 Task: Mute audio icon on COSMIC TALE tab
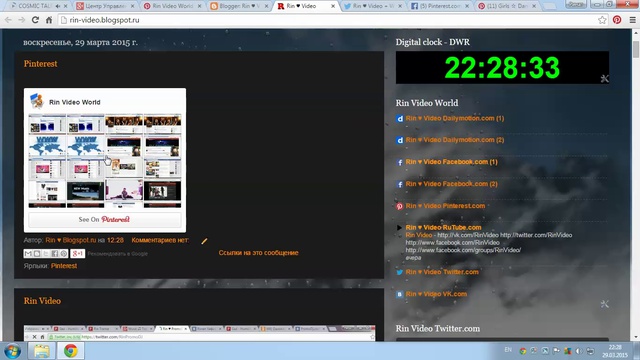click(58, 6)
